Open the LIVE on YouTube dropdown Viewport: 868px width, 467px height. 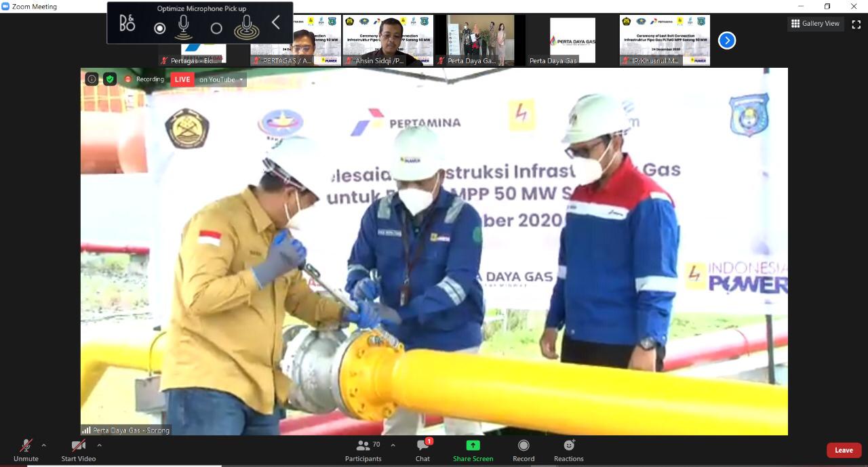click(241, 79)
